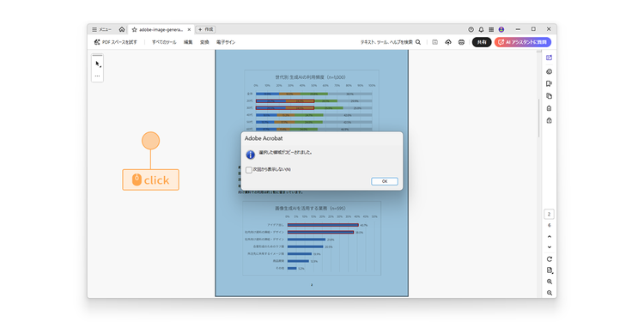Open the top AI assistant panel icon in the right sidebar
Viewport: 644px width, 322px height.
(x=550, y=58)
